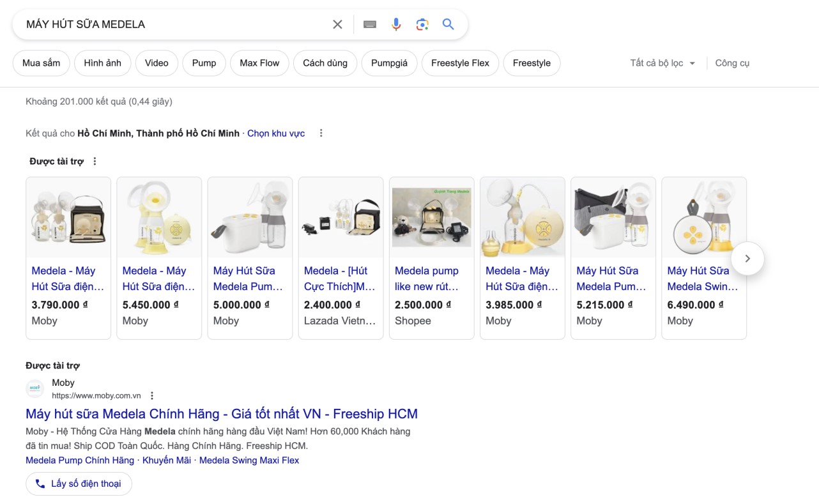This screenshot has height=504, width=819.
Task: Open the Medela pump like new product title
Action: [x=427, y=279]
